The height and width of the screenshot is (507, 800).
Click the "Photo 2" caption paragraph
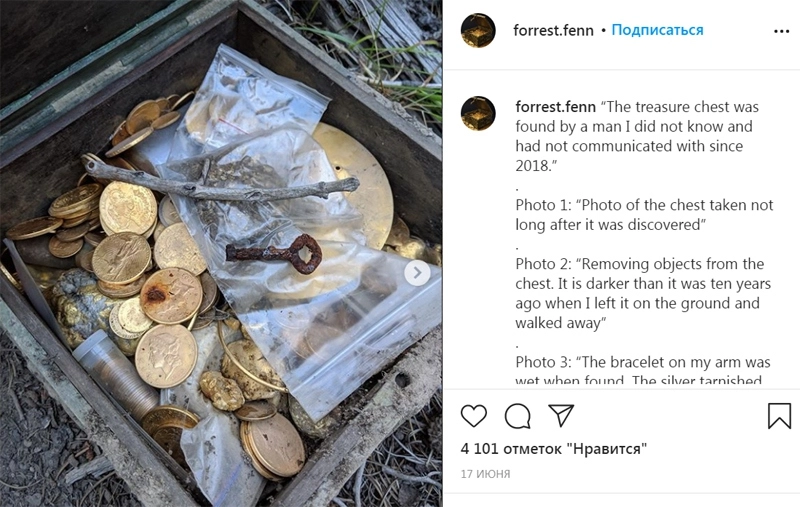[x=640, y=293]
